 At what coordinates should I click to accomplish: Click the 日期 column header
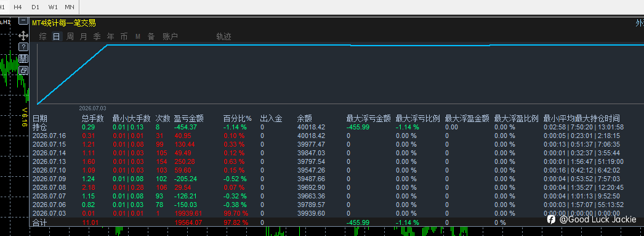(40, 119)
